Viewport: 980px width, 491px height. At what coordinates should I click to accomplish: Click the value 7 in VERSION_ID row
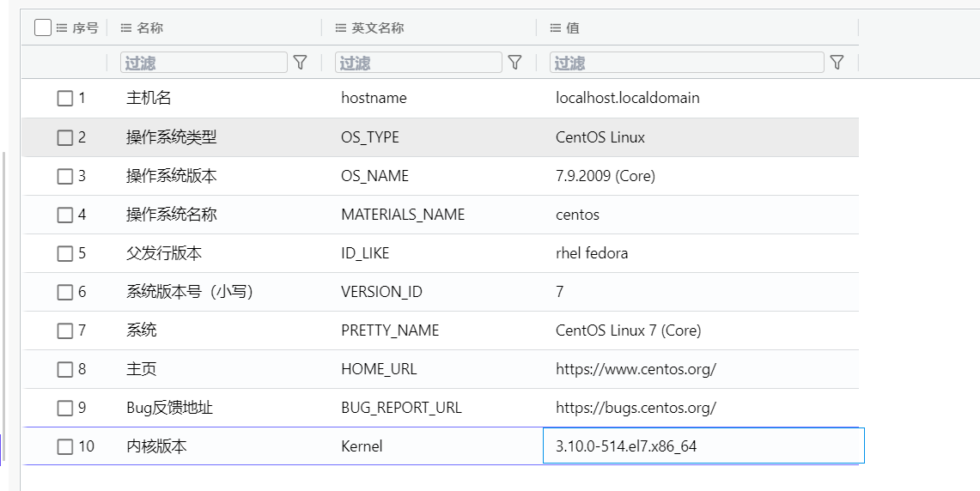click(559, 292)
